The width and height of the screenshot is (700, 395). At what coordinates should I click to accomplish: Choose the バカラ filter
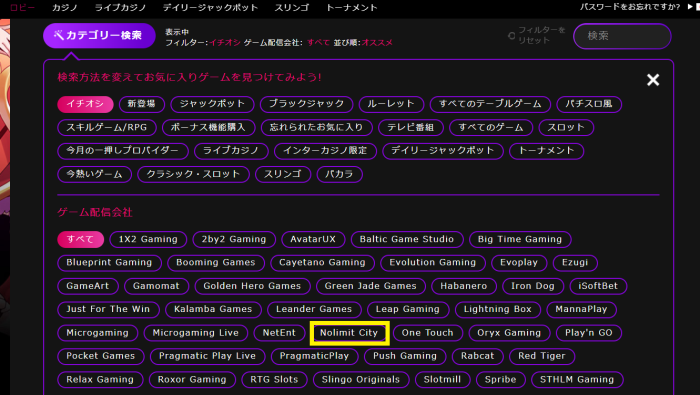(339, 175)
